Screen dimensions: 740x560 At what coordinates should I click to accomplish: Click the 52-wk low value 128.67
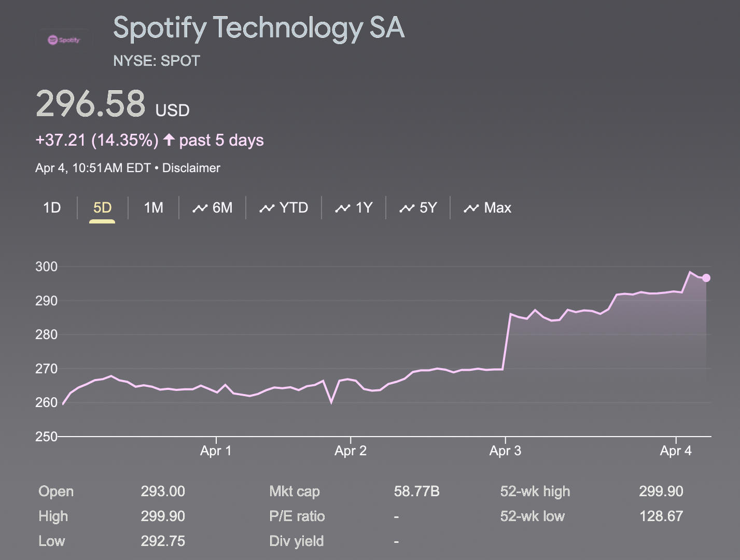click(x=661, y=516)
